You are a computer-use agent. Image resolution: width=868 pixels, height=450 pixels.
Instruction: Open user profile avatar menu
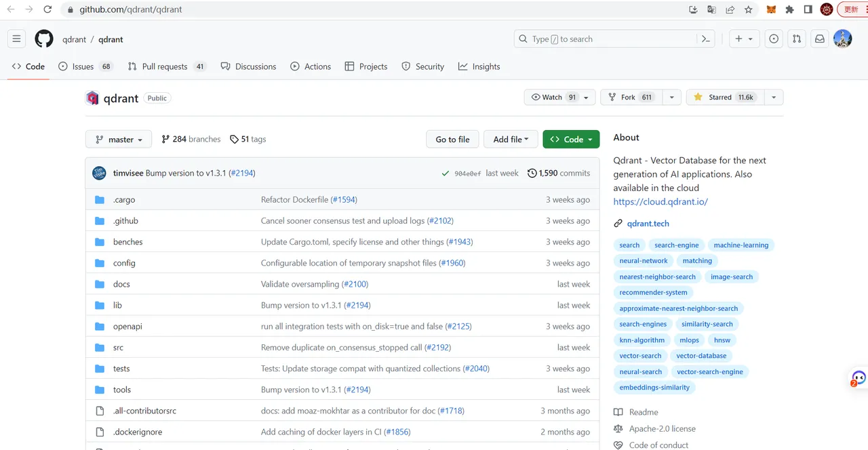tap(843, 39)
